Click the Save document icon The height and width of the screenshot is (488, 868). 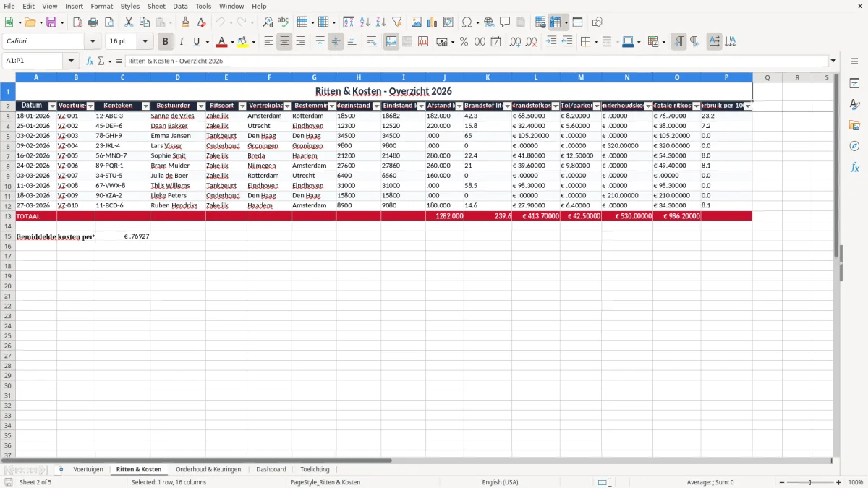51,22
